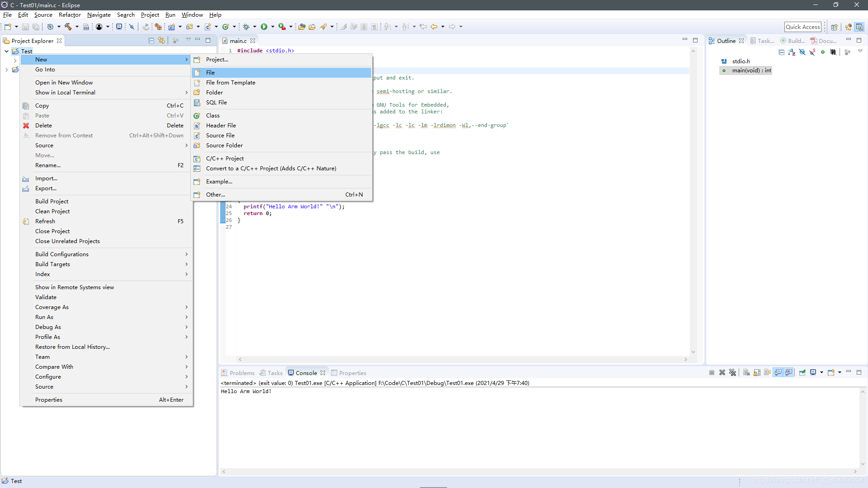This screenshot has height=488, width=868.
Task: Toggle Show Console on Standard Out change
Action: coord(778,372)
